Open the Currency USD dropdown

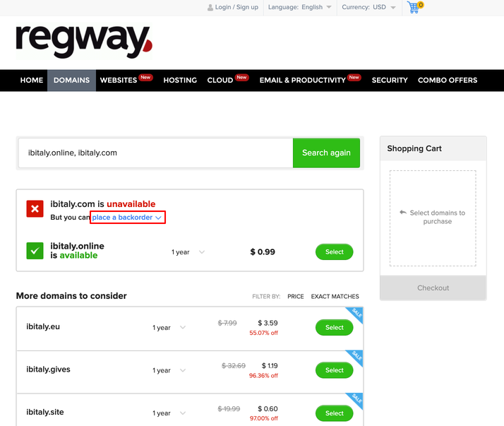point(369,7)
